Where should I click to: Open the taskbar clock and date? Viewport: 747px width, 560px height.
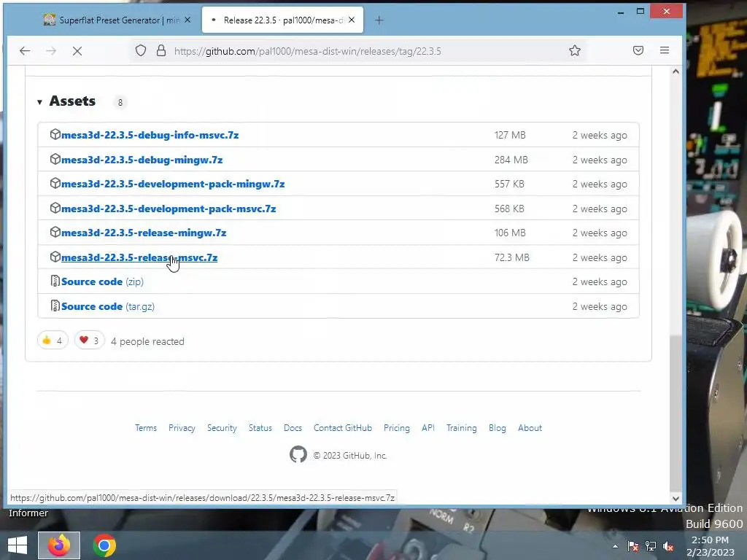click(711, 546)
